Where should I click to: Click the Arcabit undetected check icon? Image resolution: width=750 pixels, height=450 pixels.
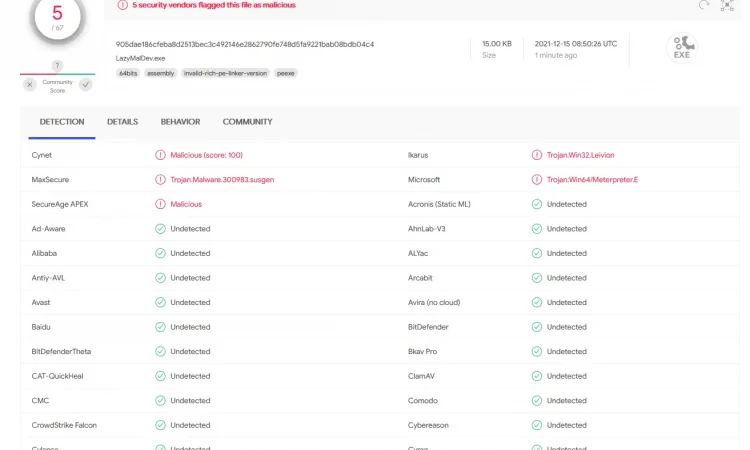(x=537, y=278)
